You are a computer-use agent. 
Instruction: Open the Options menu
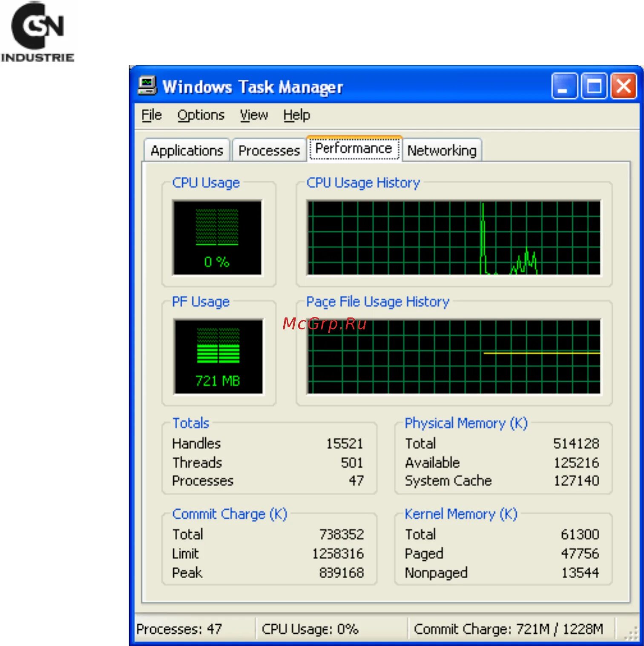click(x=201, y=115)
